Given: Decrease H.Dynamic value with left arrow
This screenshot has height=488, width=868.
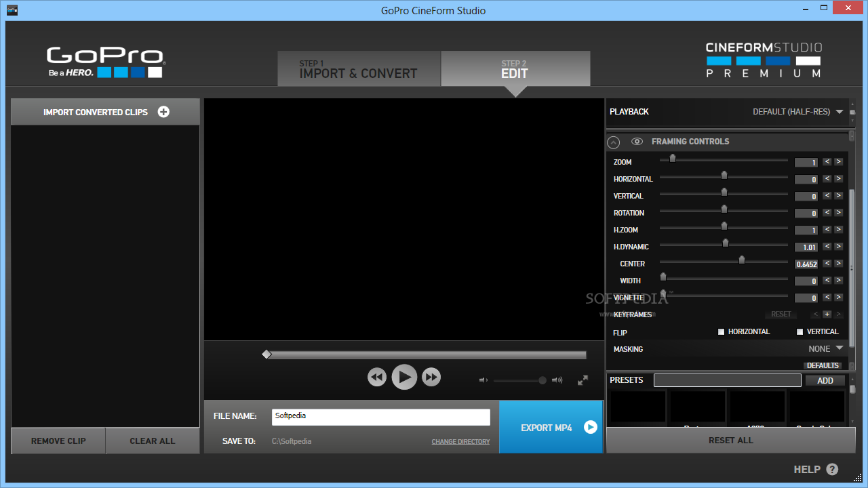Looking at the screenshot, I should (x=827, y=247).
